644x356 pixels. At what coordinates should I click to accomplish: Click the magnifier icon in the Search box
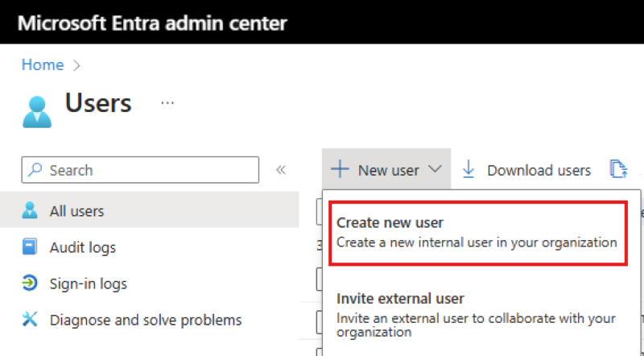35,169
